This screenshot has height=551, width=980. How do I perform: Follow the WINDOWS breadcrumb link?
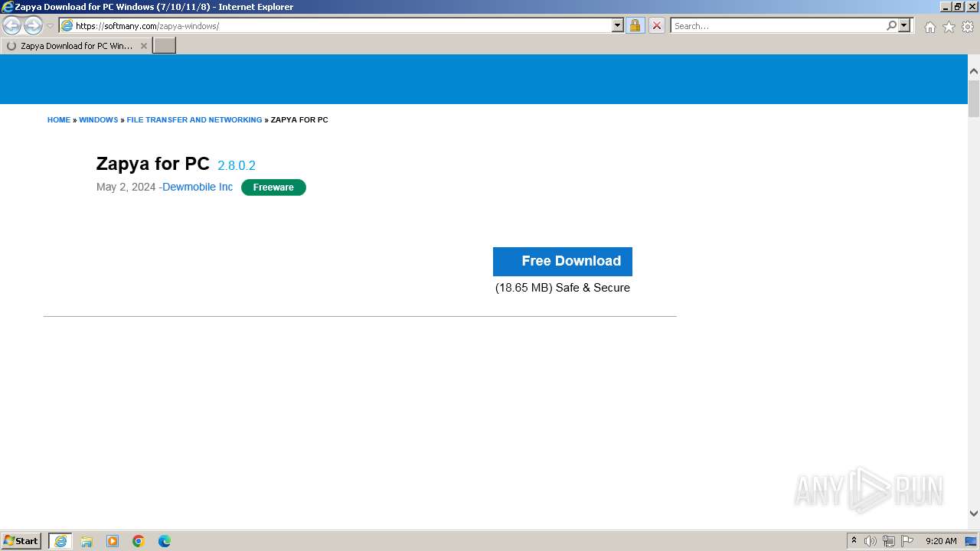(99, 120)
